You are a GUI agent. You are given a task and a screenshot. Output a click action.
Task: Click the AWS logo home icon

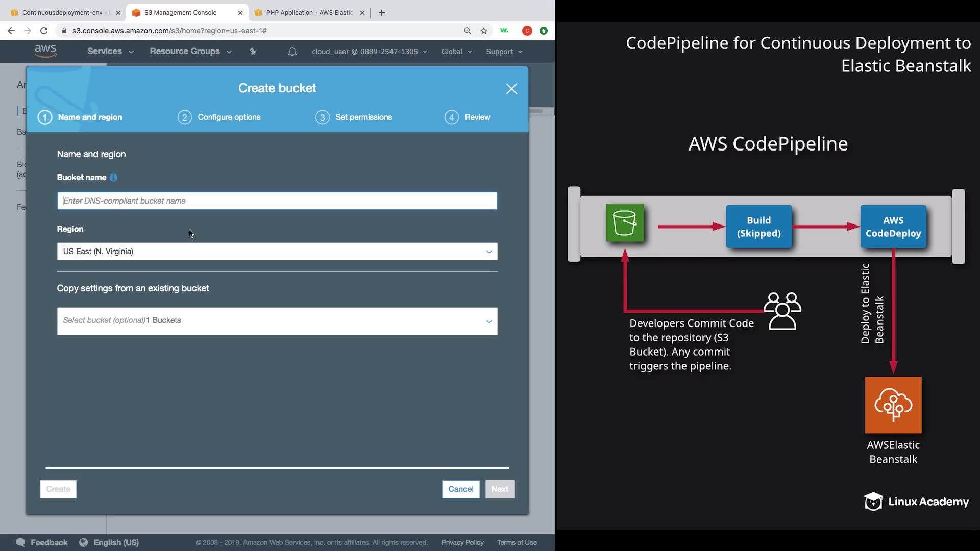pyautogui.click(x=45, y=51)
